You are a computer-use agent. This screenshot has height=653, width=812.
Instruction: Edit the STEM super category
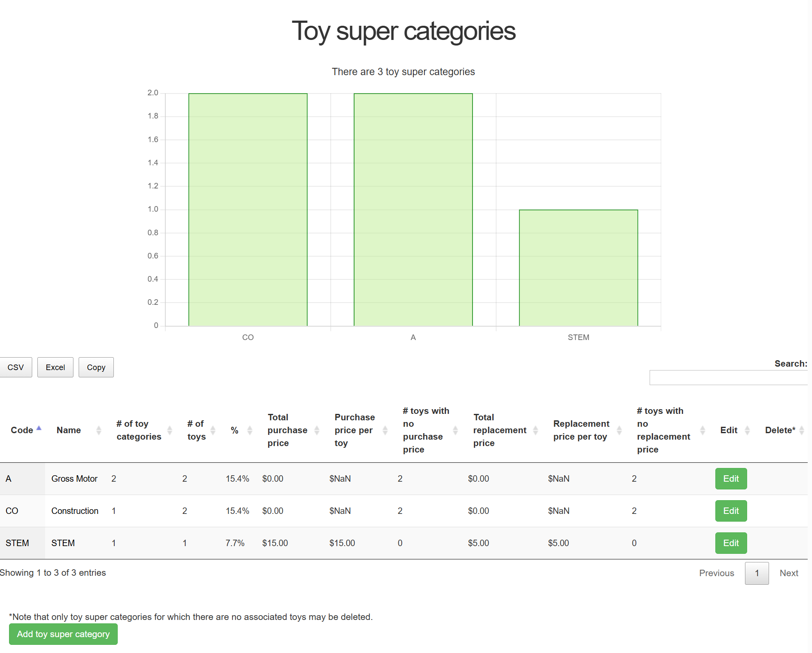pos(730,543)
